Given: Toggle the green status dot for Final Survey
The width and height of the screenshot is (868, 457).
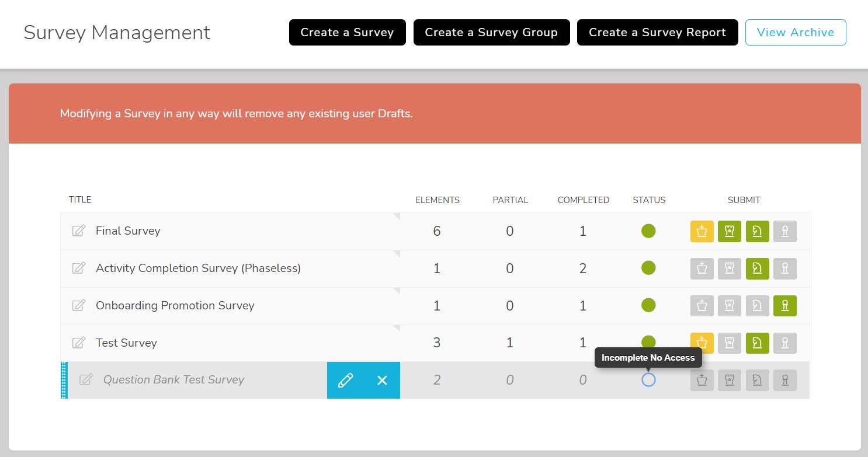Looking at the screenshot, I should [648, 231].
